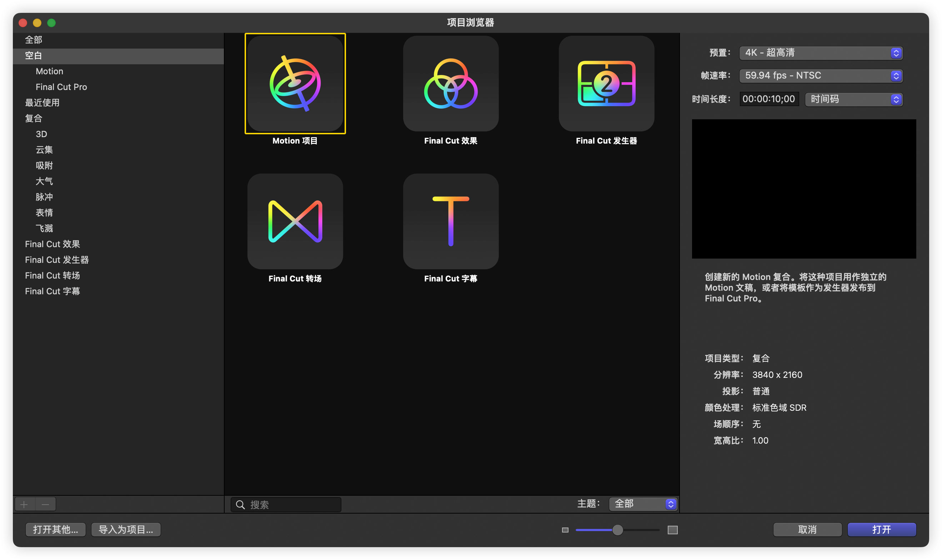Select 复合 category in sidebar
The height and width of the screenshot is (560, 942).
pos(118,119)
